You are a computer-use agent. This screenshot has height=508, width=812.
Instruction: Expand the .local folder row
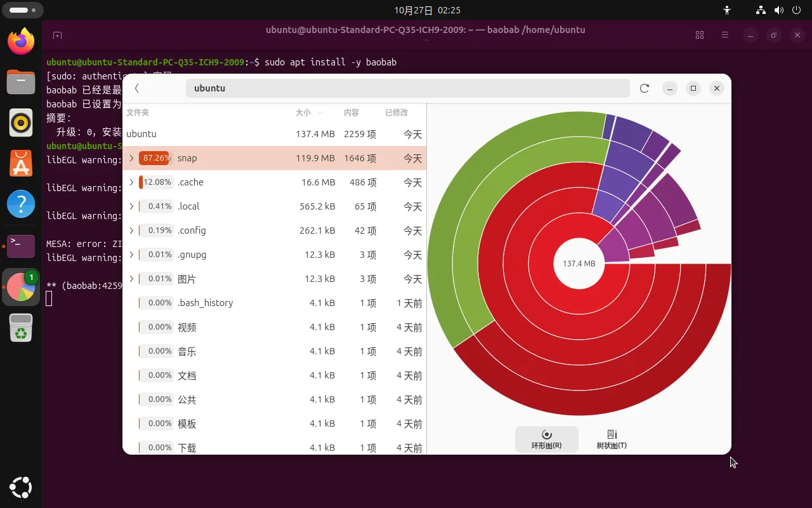tap(131, 206)
